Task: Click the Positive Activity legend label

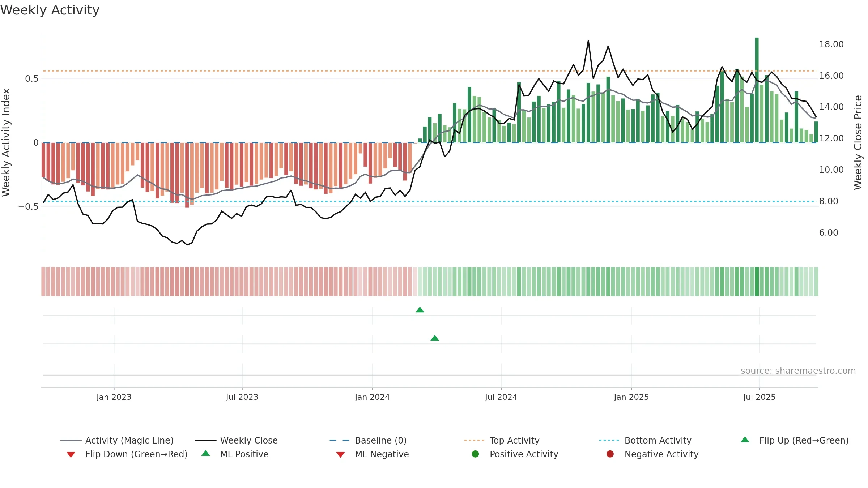Action: (x=524, y=454)
